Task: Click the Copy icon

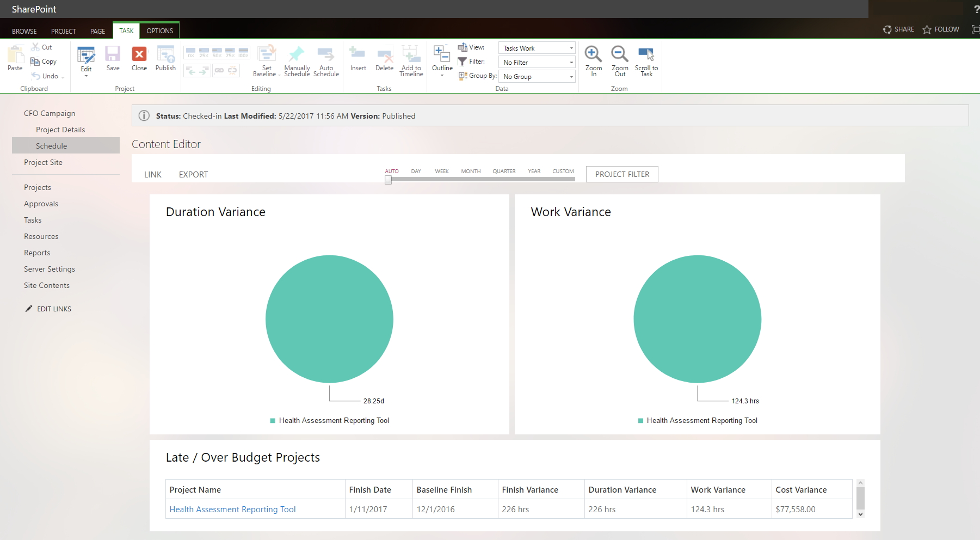Action: 35,62
